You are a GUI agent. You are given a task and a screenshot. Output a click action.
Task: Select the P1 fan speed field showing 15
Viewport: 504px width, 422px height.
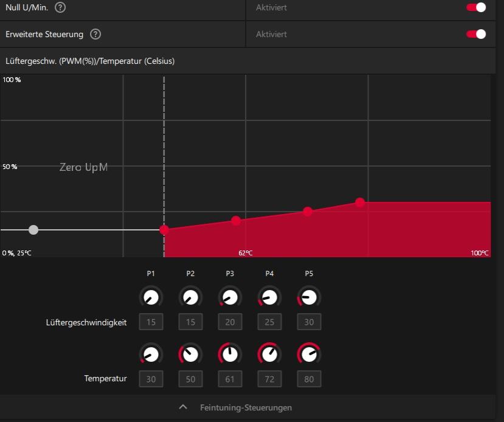(x=151, y=322)
